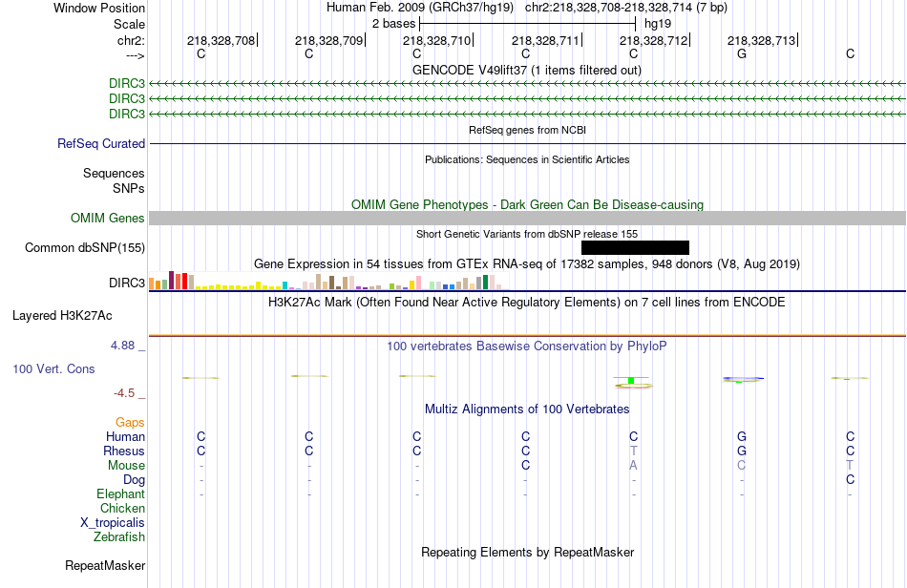Click the Elephant species row label
The image size is (907, 588).
120,493
